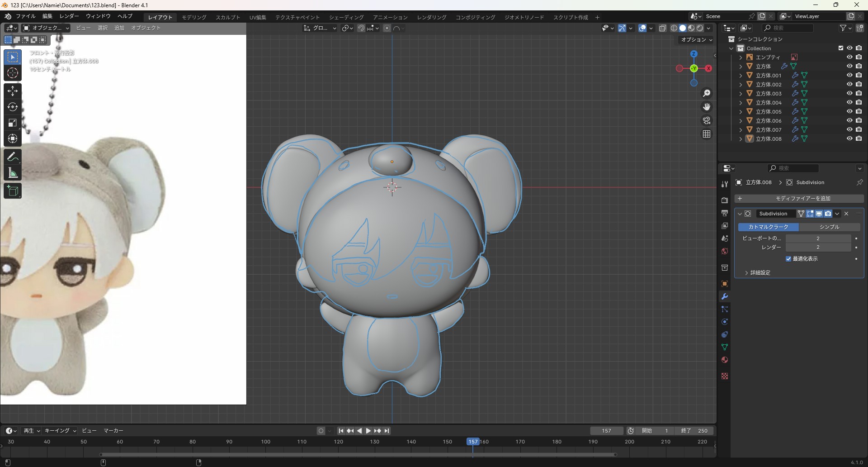Image resolution: width=868 pixels, height=467 pixels.
Task: Disable render for 立方体.006 camera icon
Action: [859, 121]
